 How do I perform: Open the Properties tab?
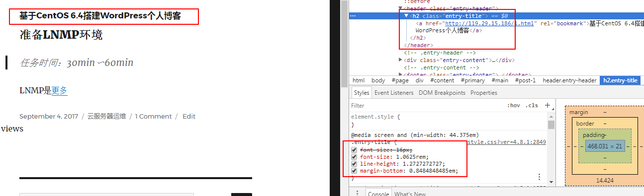pyautogui.click(x=484, y=93)
